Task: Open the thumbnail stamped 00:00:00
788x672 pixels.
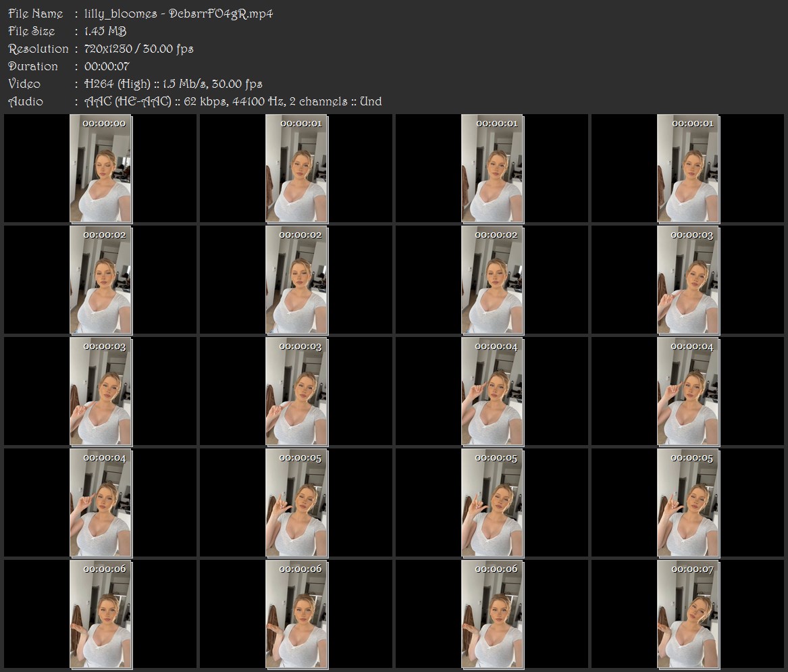Action: pos(101,168)
